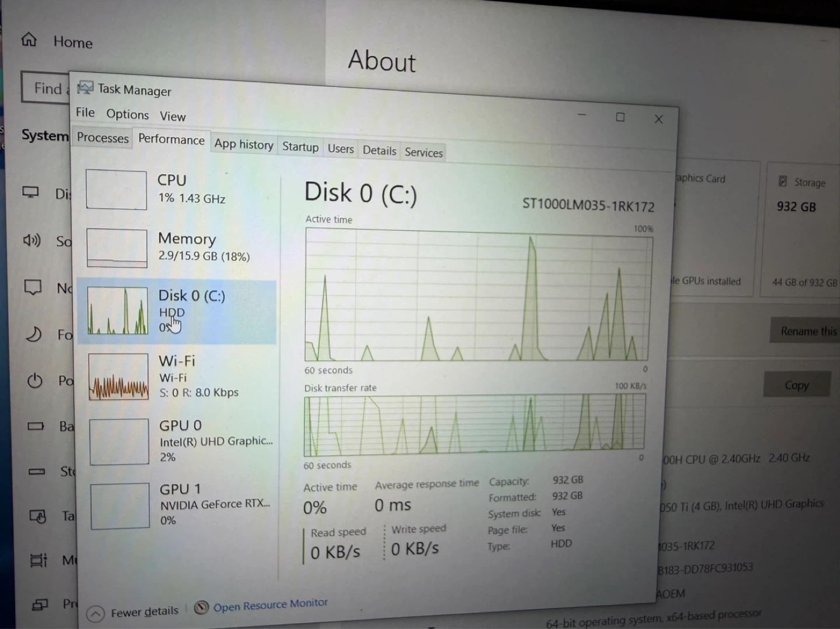Click the Storage card icon in About page
This screenshot has width=840, height=629.
tap(783, 181)
